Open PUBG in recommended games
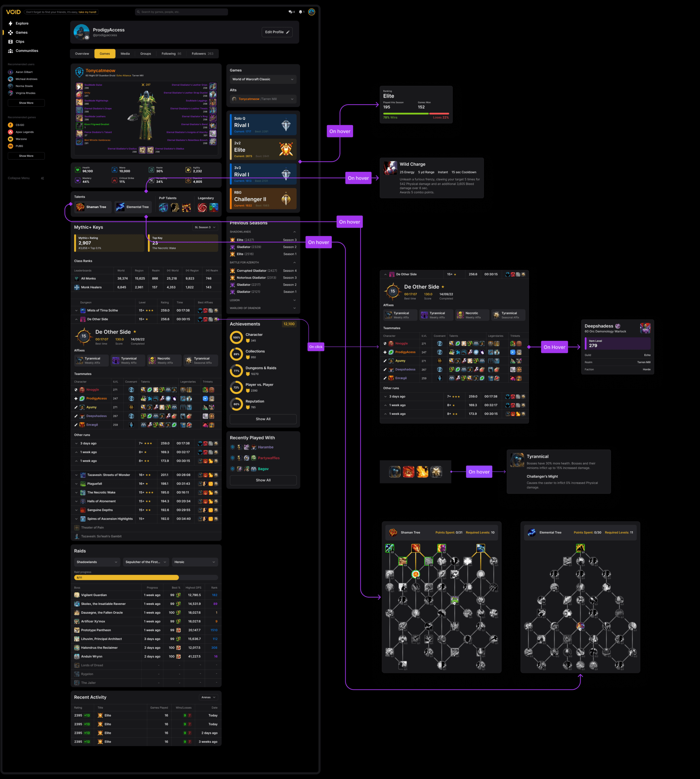Screen dimensions: 700x779 16,146
